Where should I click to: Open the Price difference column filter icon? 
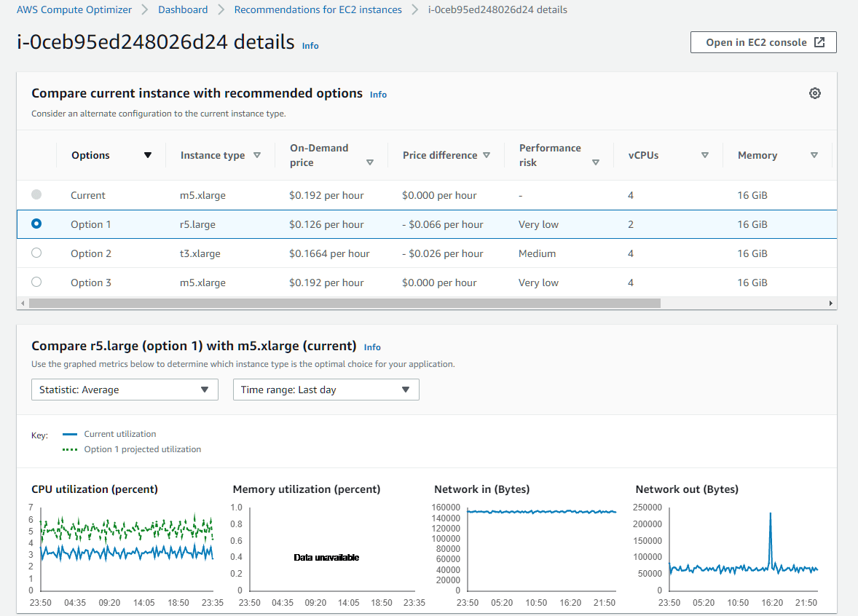point(487,155)
